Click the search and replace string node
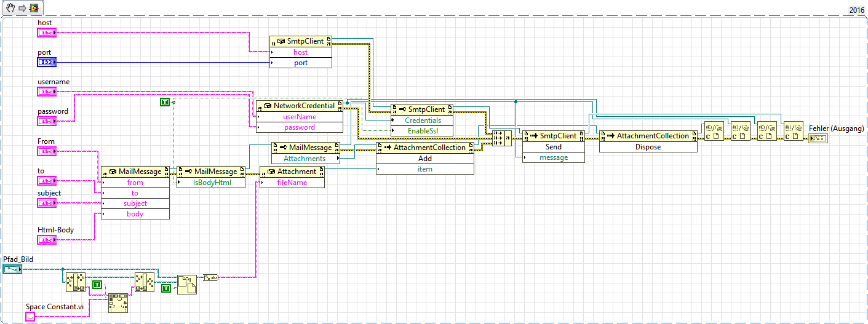The image size is (868, 324). pyautogui.click(x=118, y=304)
